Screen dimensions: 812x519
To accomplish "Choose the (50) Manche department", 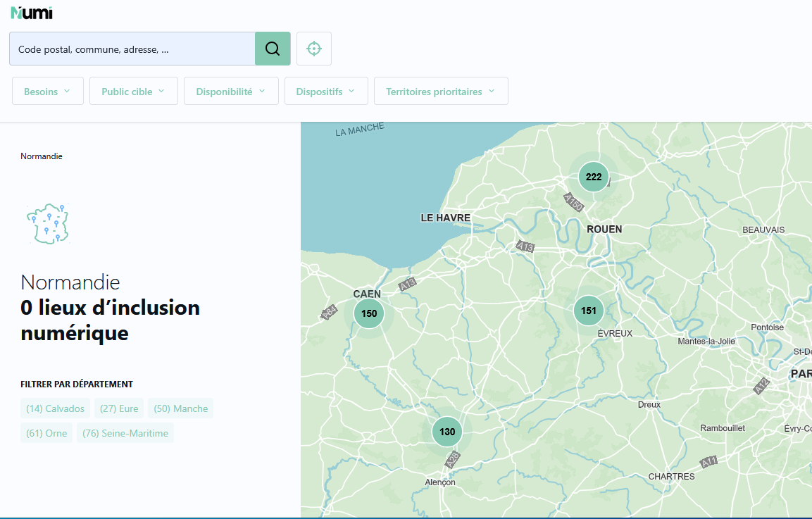I will pyautogui.click(x=180, y=408).
